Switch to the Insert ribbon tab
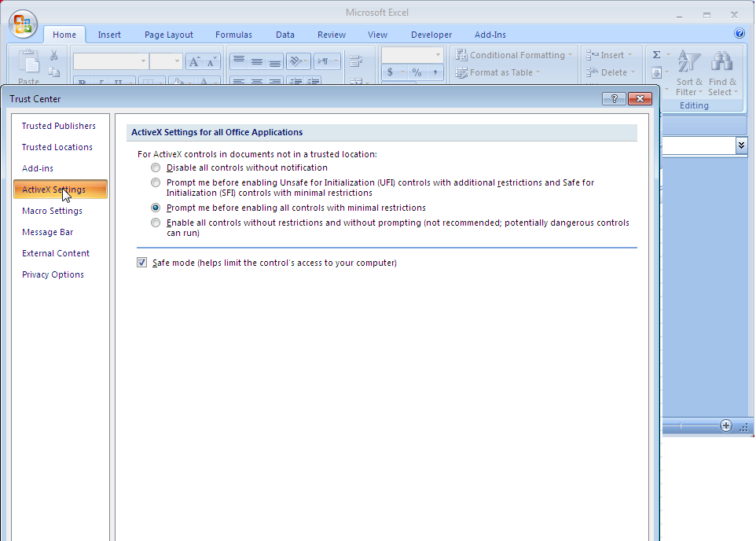 coord(109,35)
